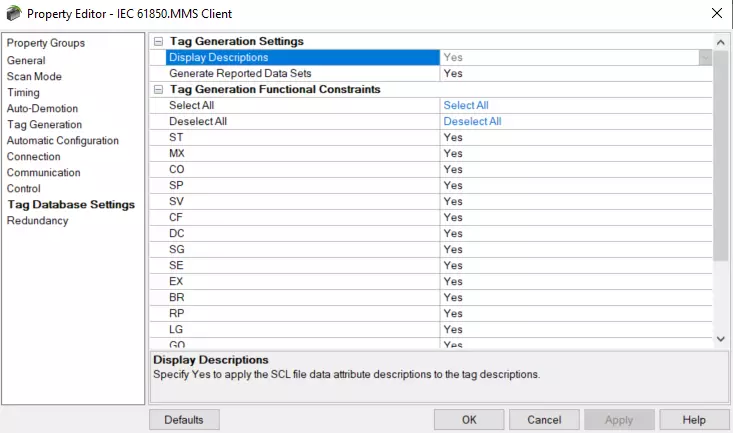
Task: Open the Tag Generation property group
Action: [44, 124]
